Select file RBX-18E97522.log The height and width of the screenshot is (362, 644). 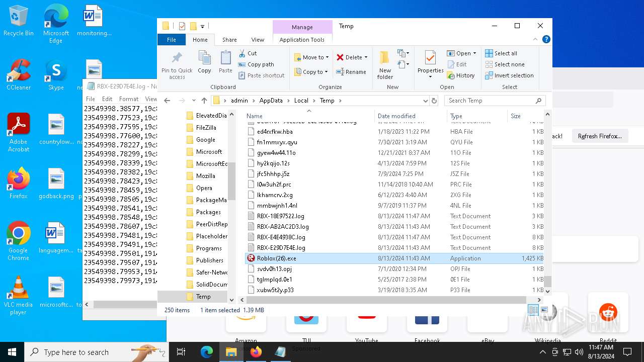click(x=395, y=216)
